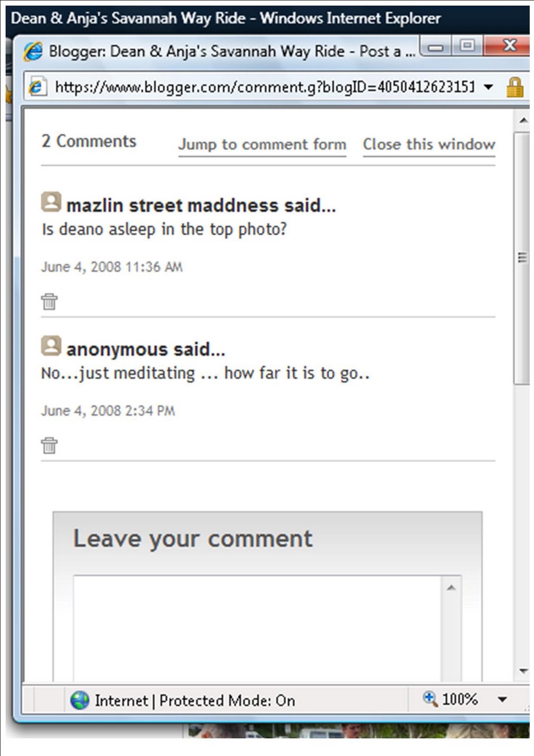Open the address bar history dropdown

(488, 87)
